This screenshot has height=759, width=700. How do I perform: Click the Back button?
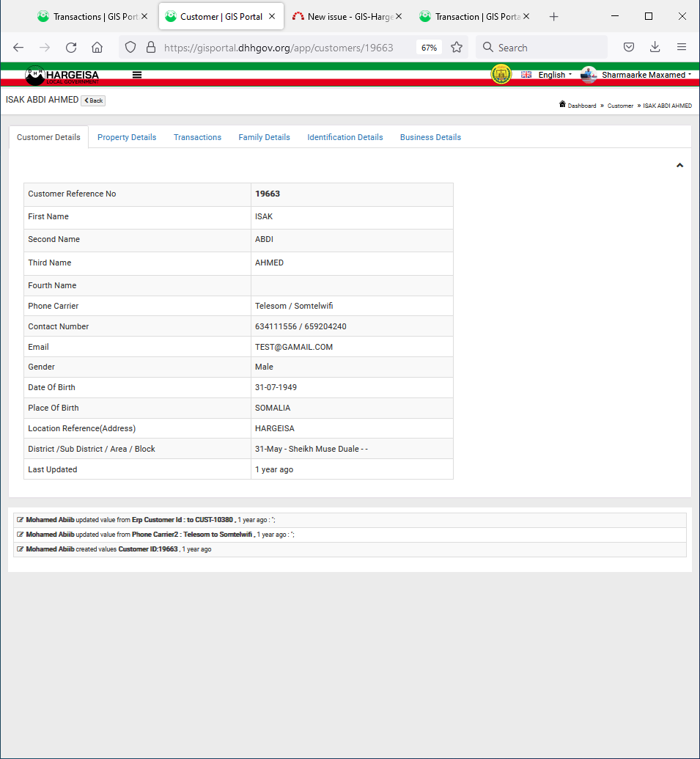click(93, 100)
